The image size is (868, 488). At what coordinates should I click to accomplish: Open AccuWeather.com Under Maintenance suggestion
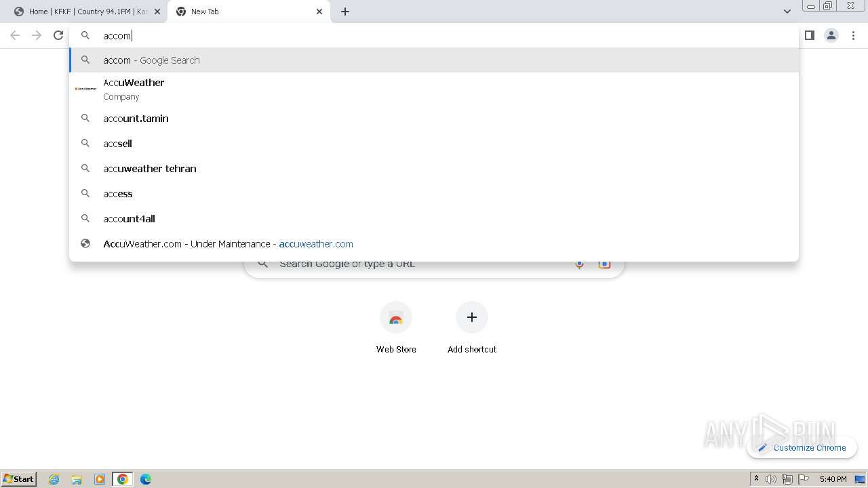pos(434,244)
